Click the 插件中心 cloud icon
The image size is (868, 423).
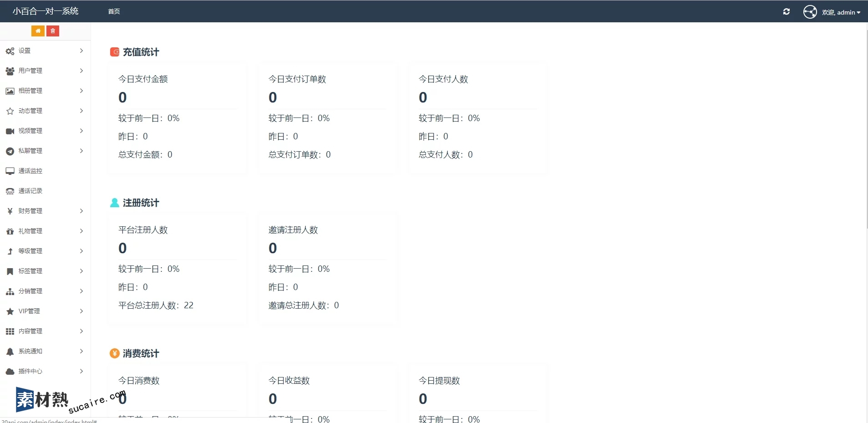coord(10,372)
